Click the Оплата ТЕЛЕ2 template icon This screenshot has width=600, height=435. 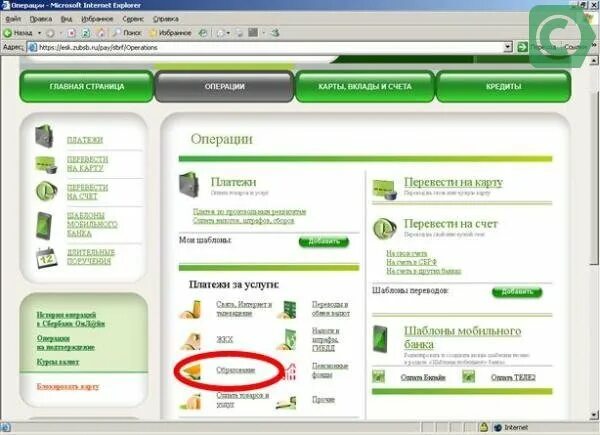point(468,377)
